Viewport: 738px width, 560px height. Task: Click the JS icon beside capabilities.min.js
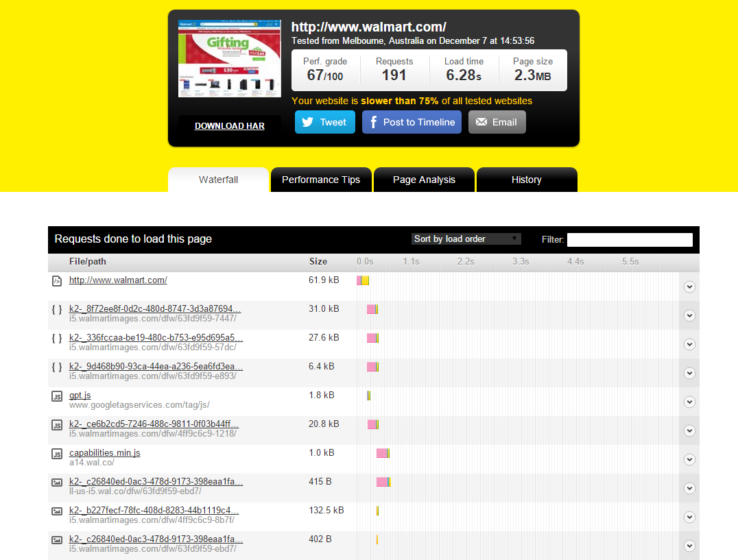tap(57, 454)
